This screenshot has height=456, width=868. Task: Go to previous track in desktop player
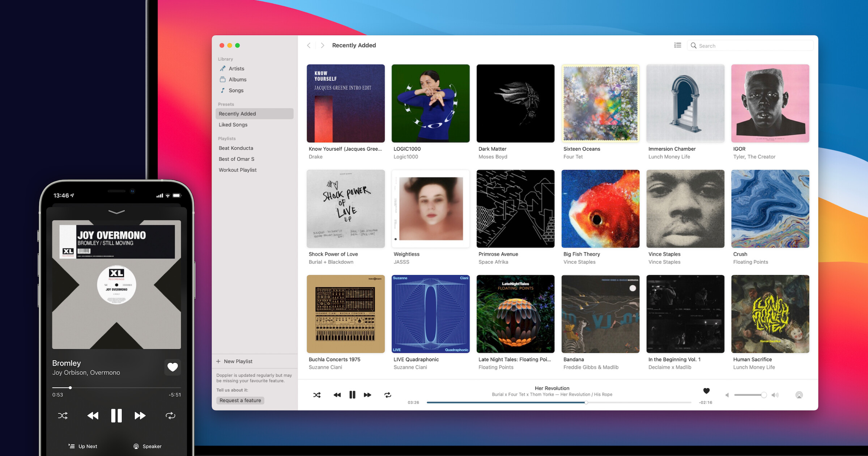(x=337, y=395)
